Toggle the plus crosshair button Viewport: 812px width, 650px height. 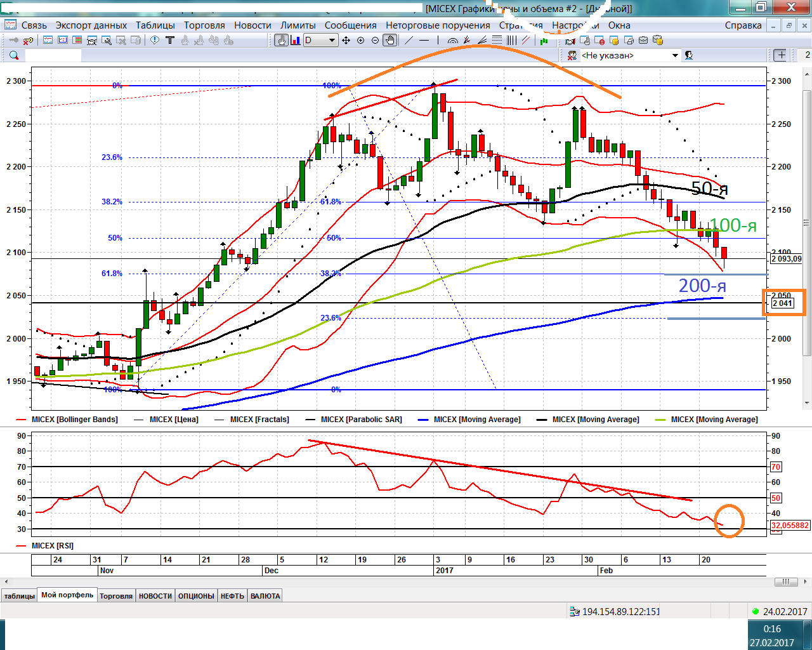[x=782, y=55]
